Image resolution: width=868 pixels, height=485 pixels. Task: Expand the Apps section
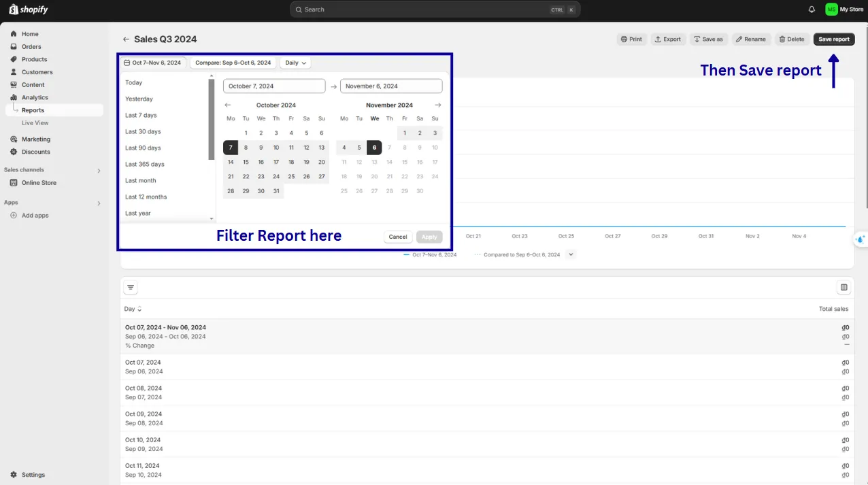(x=99, y=203)
